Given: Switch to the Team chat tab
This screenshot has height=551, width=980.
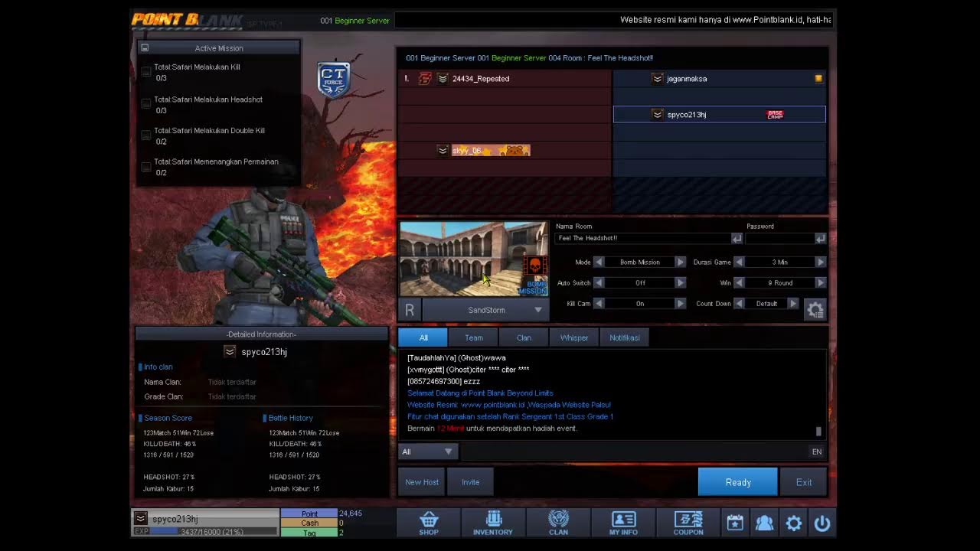Looking at the screenshot, I should (474, 337).
